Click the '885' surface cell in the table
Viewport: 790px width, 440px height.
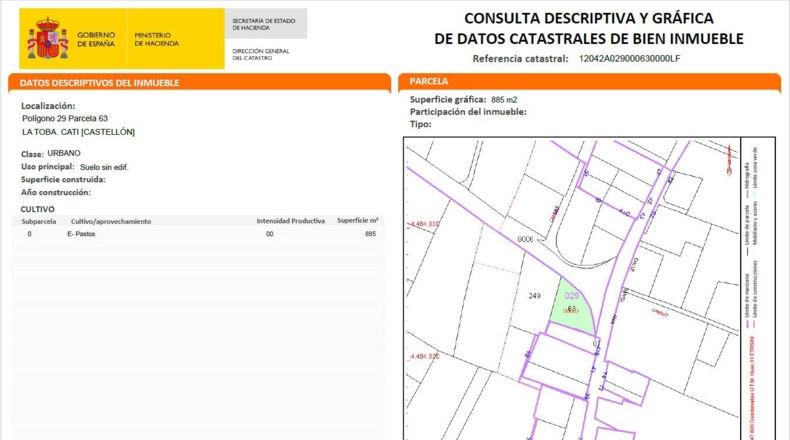(x=370, y=234)
